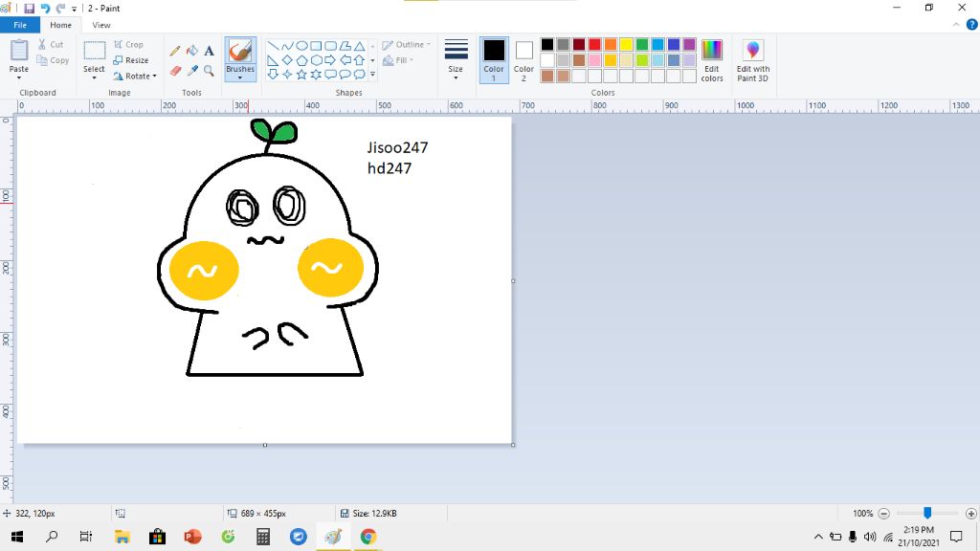The width and height of the screenshot is (980, 551).
Task: Open the File menu
Action: pyautogui.click(x=19, y=25)
